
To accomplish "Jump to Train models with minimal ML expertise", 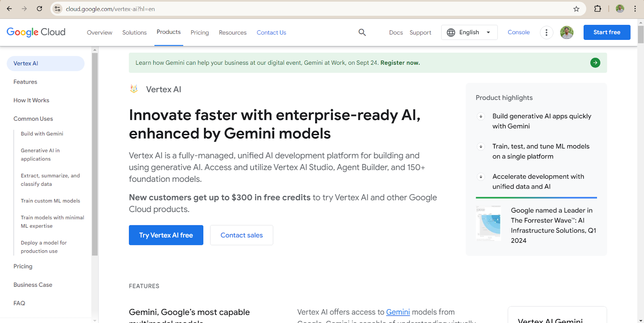I will click(52, 222).
